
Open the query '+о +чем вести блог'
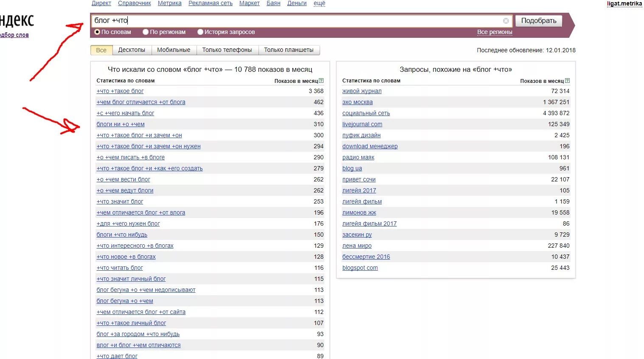(123, 179)
